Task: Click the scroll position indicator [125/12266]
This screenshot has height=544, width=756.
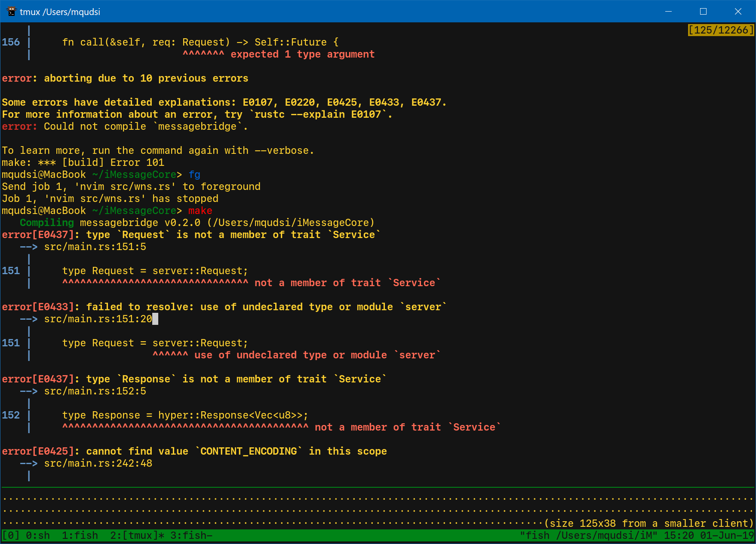Action: pos(721,30)
